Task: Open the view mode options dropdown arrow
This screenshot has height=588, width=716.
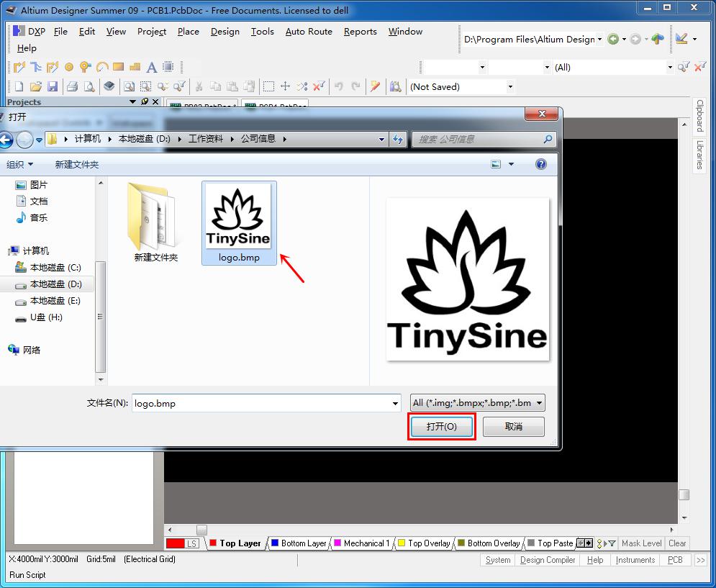Action: pos(511,164)
